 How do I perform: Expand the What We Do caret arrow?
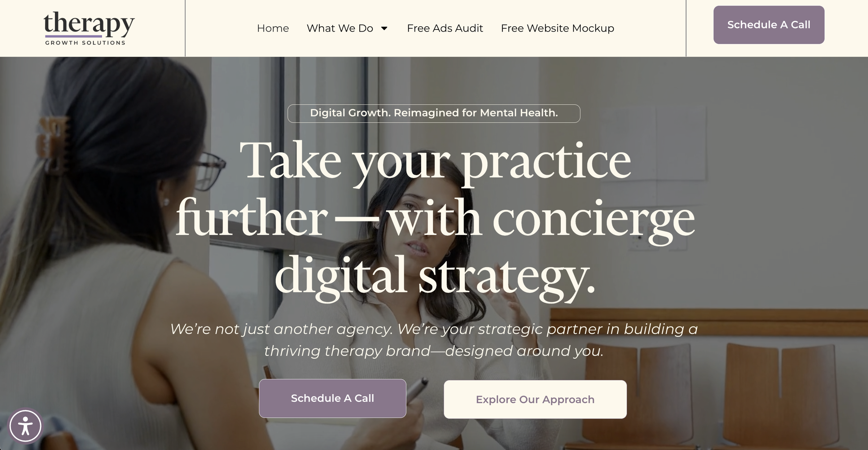(384, 28)
